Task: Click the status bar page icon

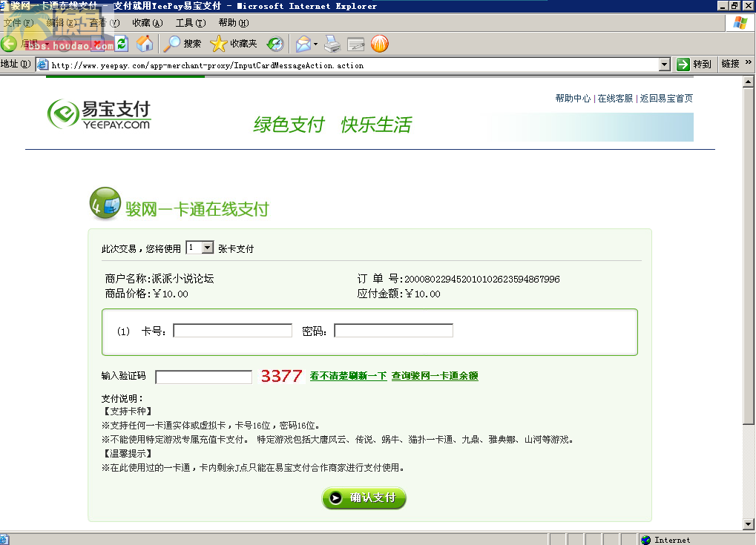Action: [4, 540]
